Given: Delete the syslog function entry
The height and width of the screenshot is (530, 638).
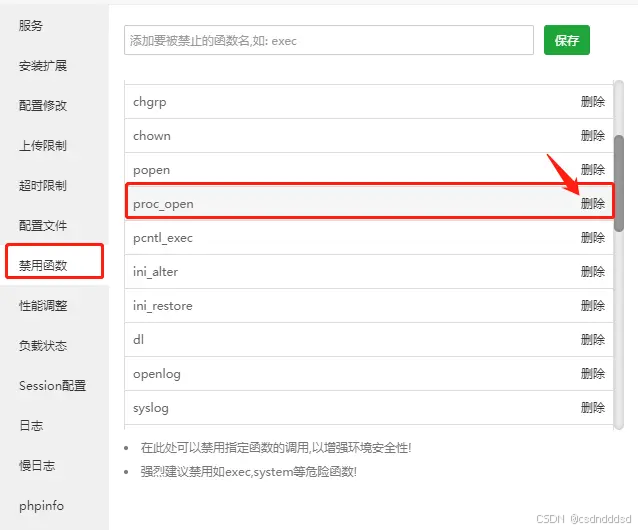Looking at the screenshot, I should [x=593, y=407].
